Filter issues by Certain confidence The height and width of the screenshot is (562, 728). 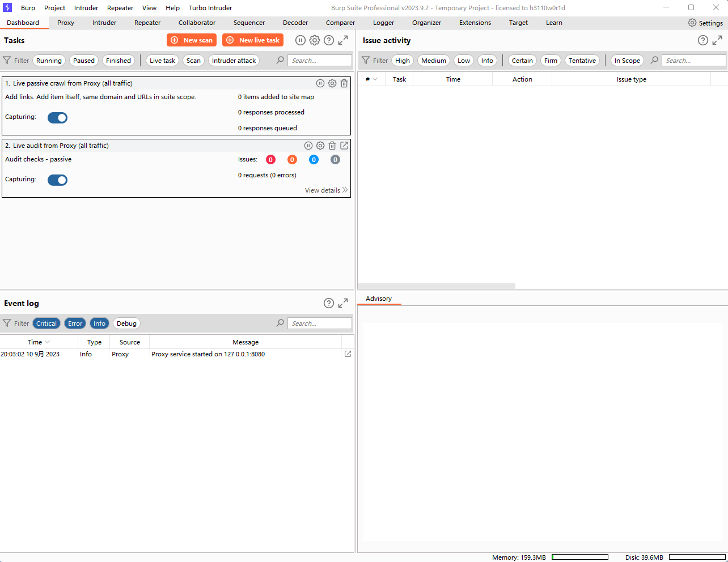point(522,61)
